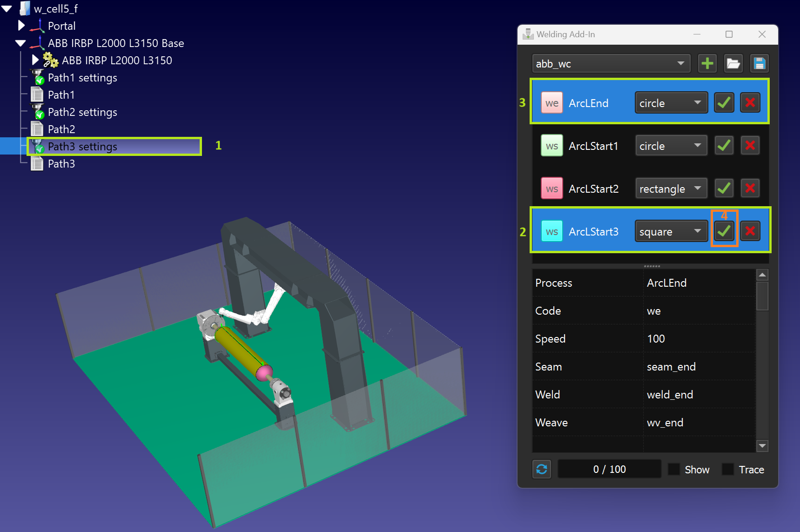Toggle the Trace checkbox
800x532 pixels.
pyautogui.click(x=728, y=469)
